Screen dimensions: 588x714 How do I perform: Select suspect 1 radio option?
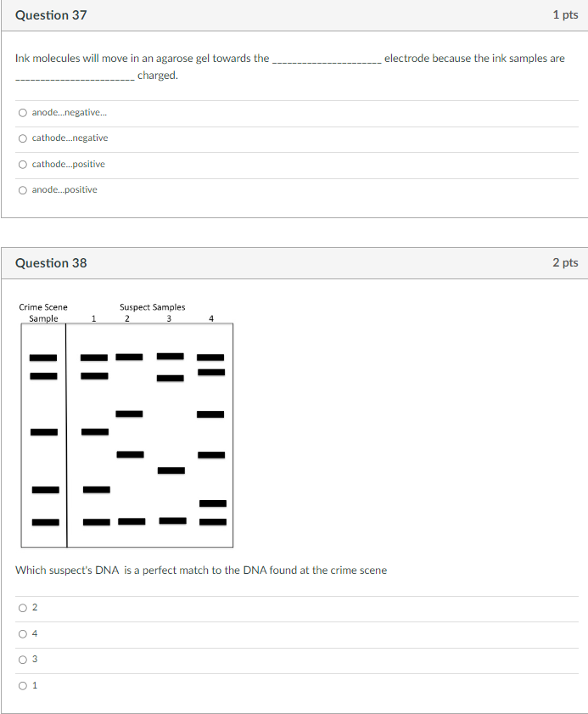click(x=23, y=686)
